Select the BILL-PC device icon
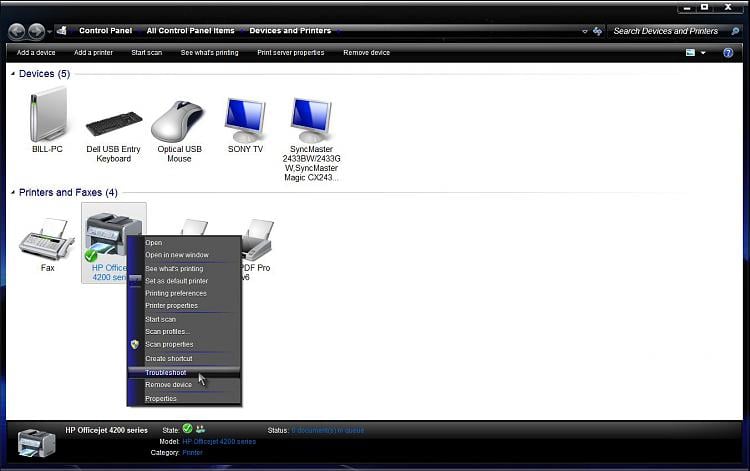 coord(47,115)
